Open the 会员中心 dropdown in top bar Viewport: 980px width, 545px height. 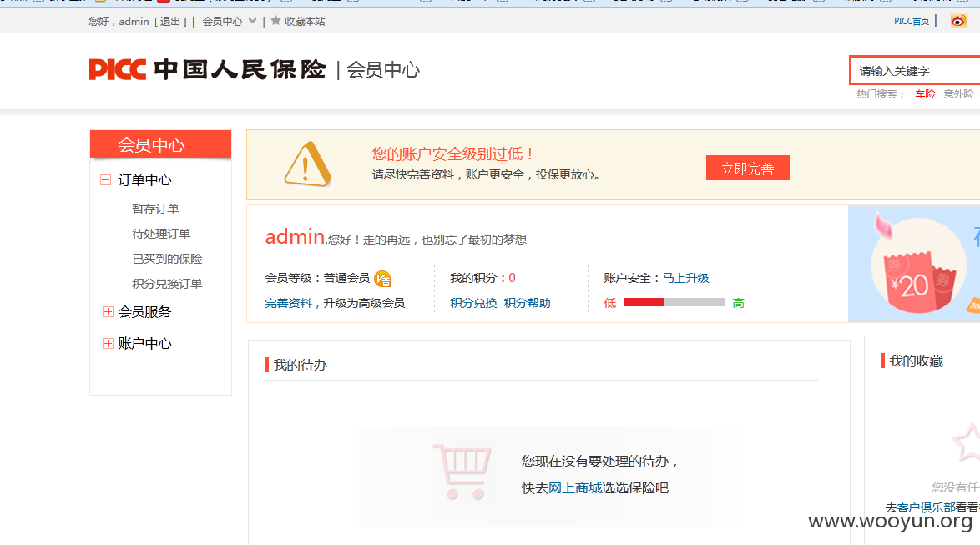[229, 21]
